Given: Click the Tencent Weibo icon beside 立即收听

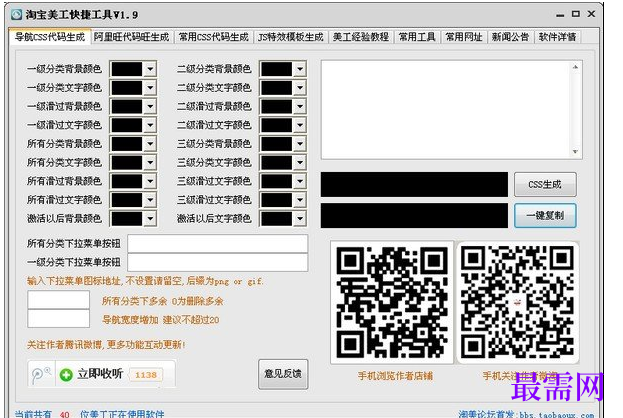Looking at the screenshot, I should click(41, 374).
